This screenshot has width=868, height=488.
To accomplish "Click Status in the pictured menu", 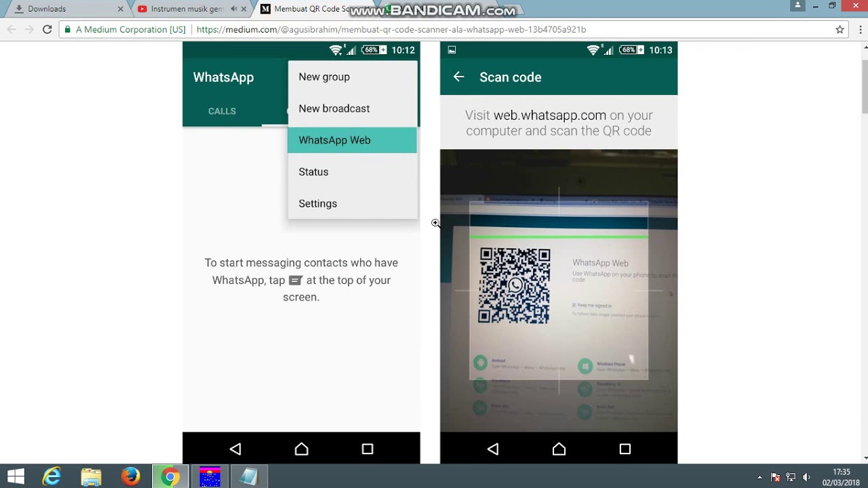I will click(313, 171).
